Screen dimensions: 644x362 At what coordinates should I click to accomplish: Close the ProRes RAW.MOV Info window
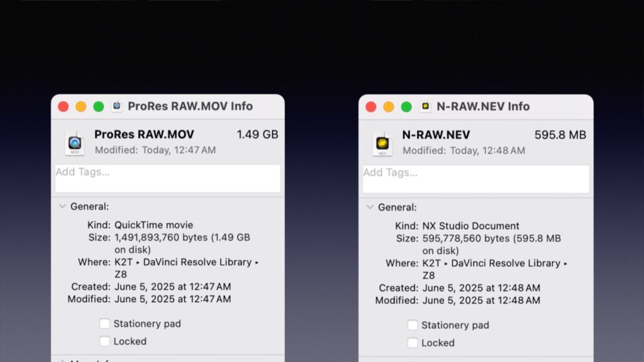[x=64, y=106]
